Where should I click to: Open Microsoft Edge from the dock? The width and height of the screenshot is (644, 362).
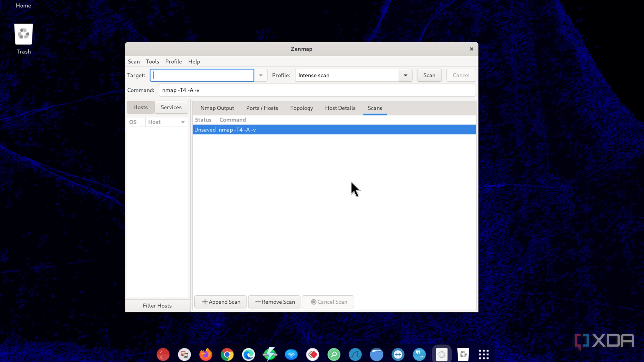[x=248, y=354]
